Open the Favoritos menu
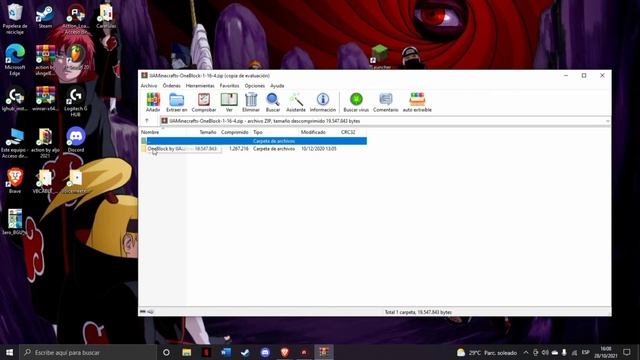640x360 pixels. [x=229, y=86]
